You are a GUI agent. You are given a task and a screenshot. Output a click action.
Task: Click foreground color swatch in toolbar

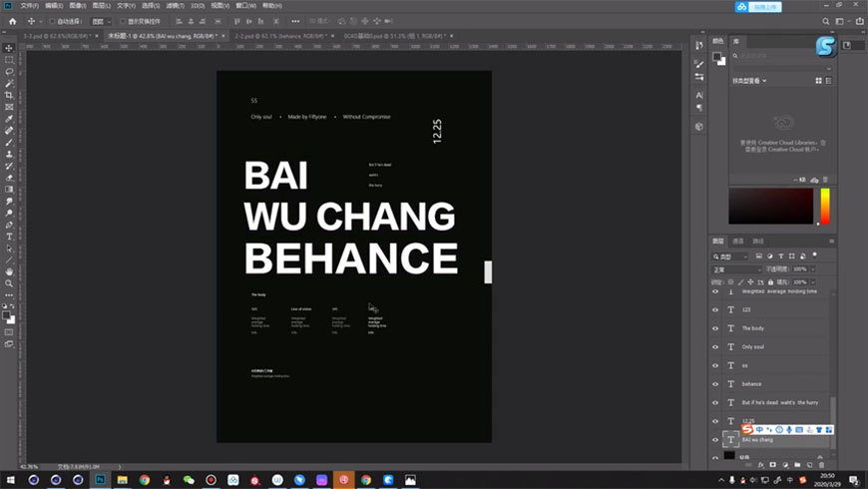(x=6, y=315)
